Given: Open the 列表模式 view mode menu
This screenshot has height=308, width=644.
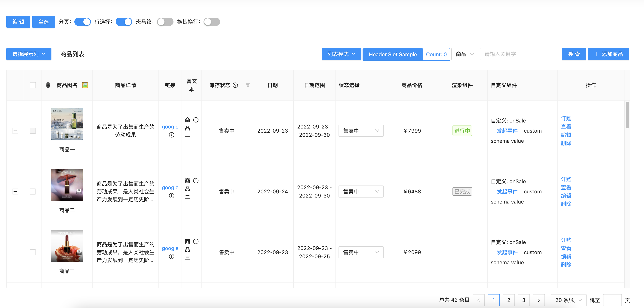Looking at the screenshot, I should click(341, 54).
